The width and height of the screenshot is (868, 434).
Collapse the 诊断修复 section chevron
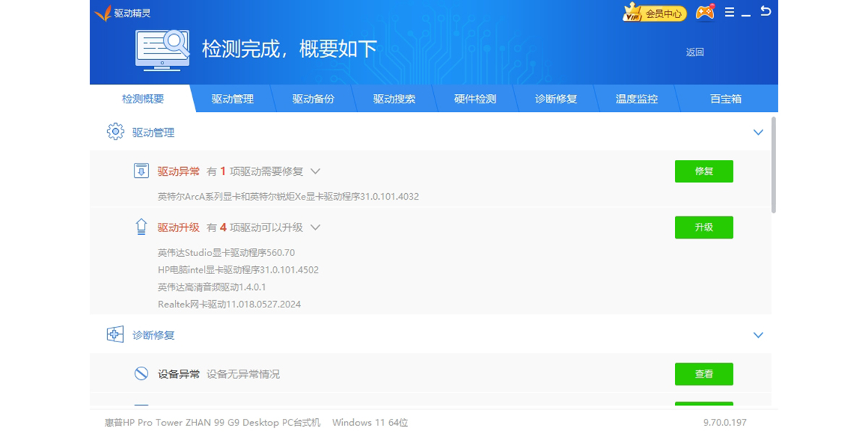coord(758,335)
